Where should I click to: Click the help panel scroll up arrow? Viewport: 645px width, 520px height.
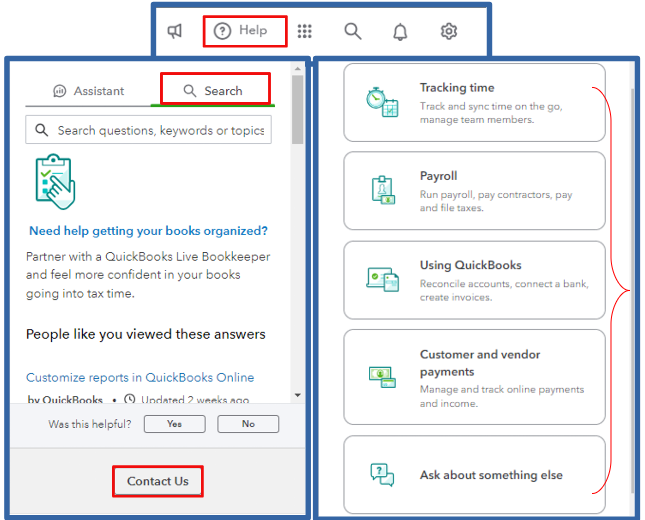point(297,69)
